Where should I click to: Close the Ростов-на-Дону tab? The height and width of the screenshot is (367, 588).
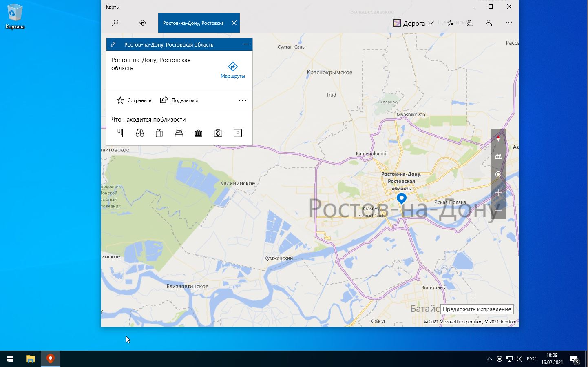tap(234, 23)
